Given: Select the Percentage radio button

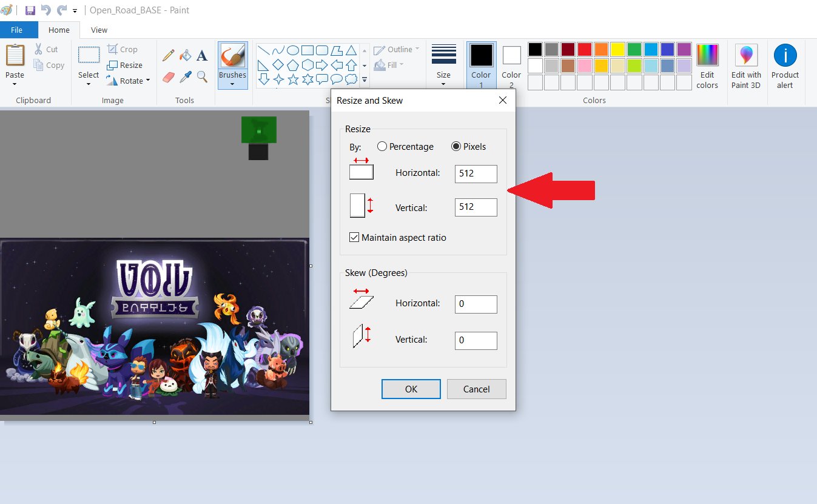Looking at the screenshot, I should (382, 147).
